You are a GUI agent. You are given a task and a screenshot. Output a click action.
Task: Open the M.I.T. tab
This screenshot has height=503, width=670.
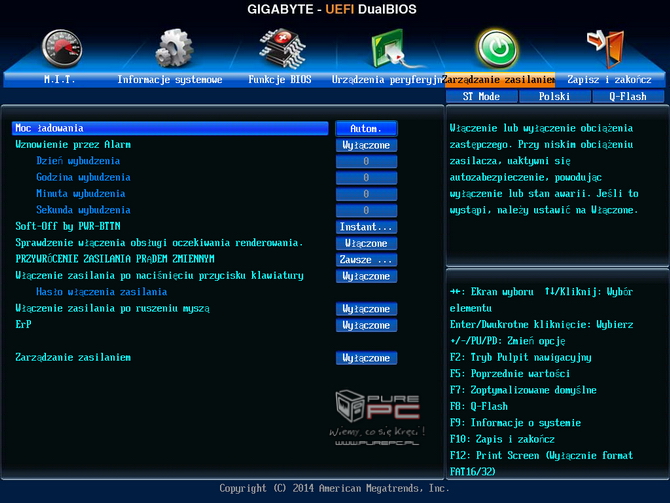click(59, 79)
